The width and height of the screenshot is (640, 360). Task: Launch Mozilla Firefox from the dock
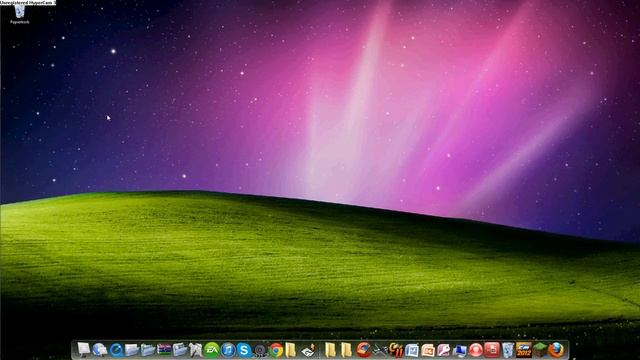coord(556,350)
